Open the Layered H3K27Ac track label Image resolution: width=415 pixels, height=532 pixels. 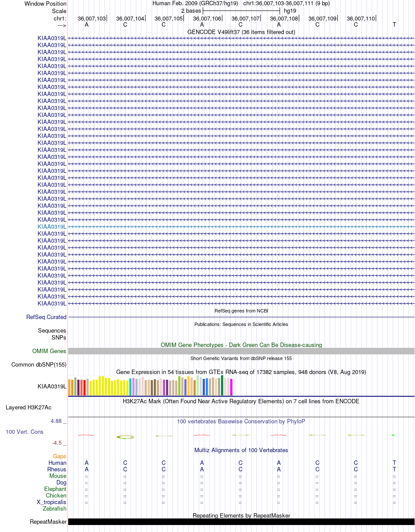point(28,408)
